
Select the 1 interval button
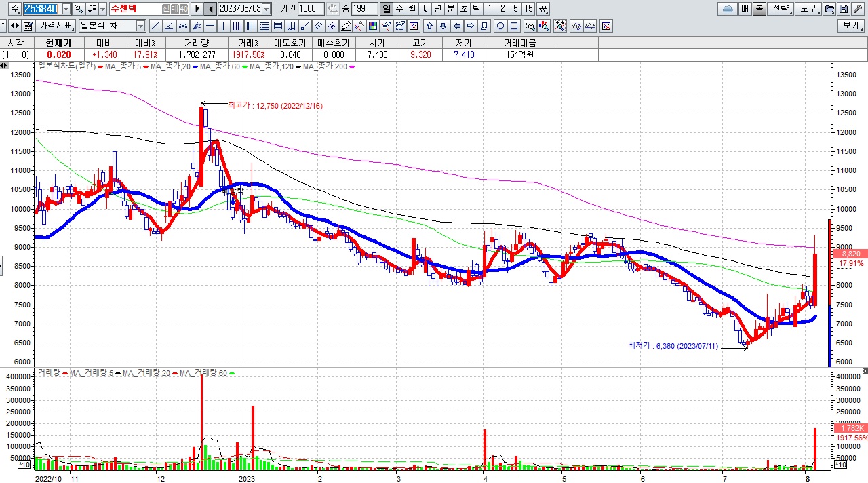coord(490,9)
